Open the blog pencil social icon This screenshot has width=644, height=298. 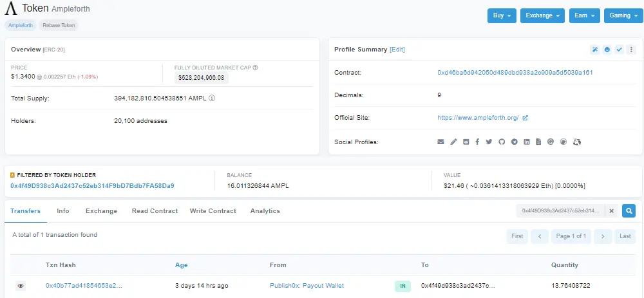(453, 142)
